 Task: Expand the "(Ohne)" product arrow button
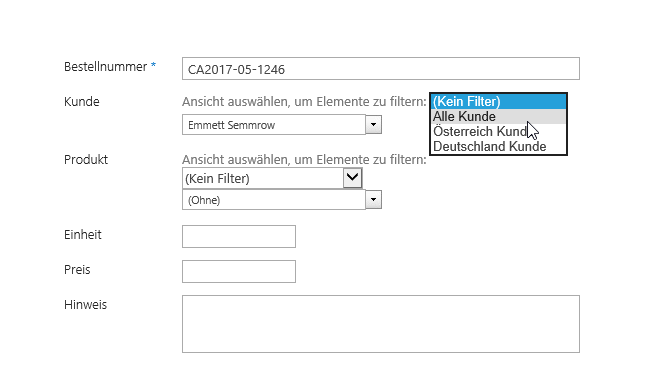(x=373, y=200)
